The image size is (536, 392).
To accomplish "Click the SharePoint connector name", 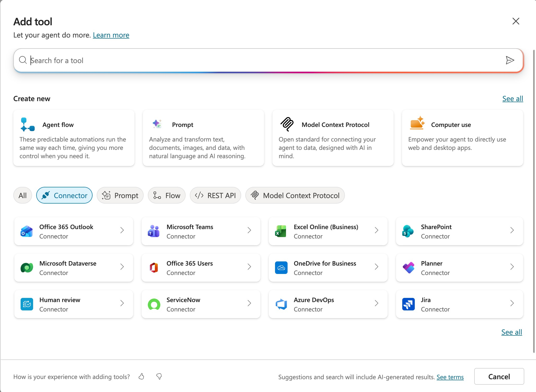I will 436,227.
